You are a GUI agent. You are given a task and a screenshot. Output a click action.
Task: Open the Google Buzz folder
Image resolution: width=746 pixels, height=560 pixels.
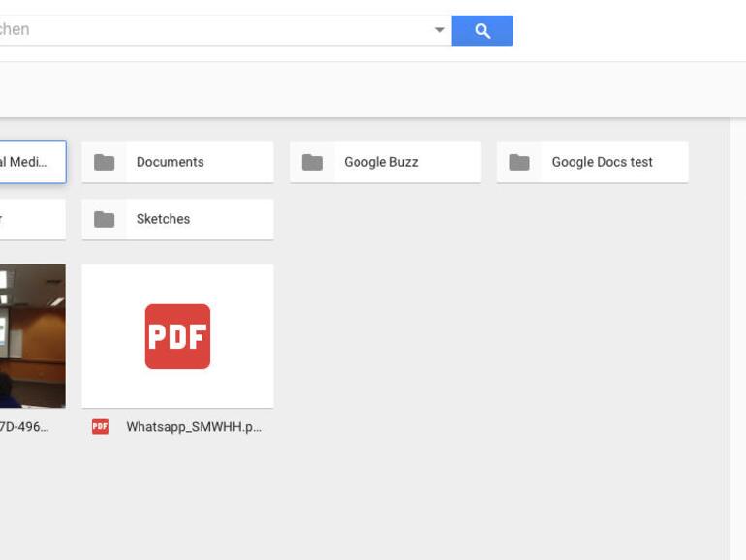385,162
